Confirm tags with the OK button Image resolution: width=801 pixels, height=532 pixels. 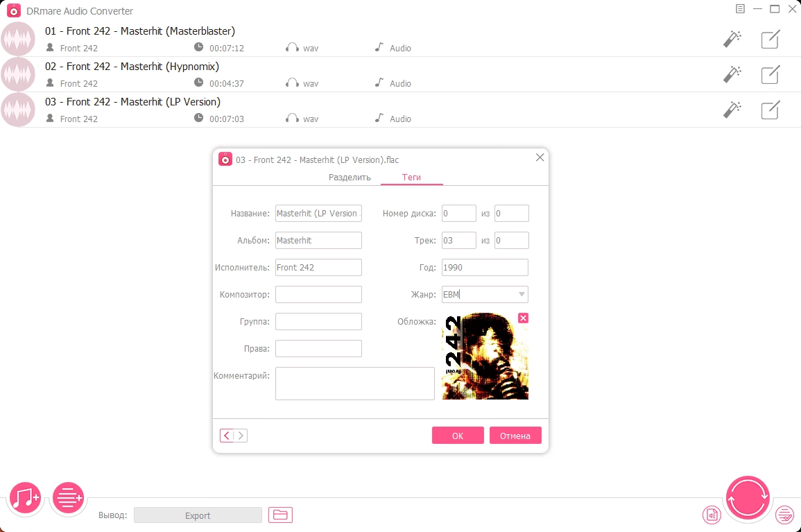(458, 436)
